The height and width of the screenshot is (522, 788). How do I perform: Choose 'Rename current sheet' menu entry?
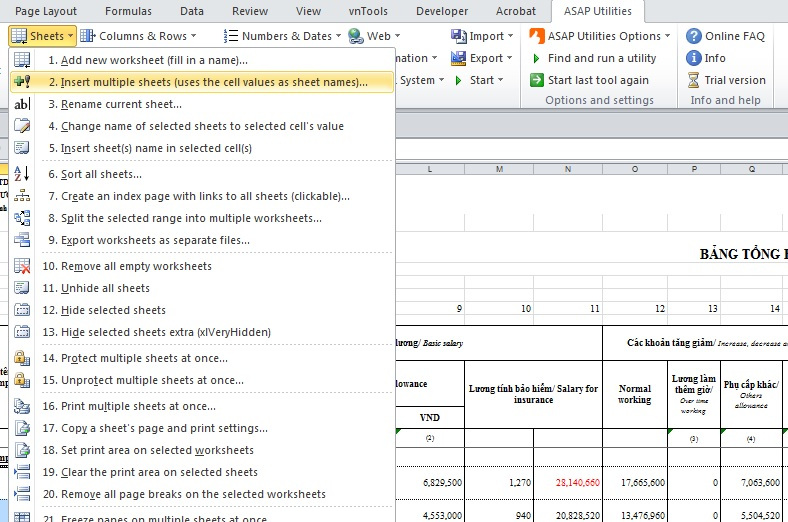tap(202, 104)
